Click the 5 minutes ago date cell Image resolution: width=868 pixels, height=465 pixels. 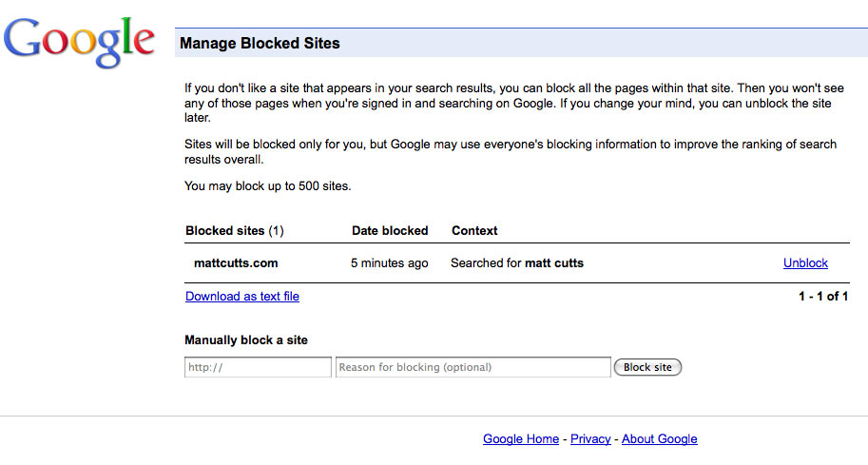pyautogui.click(x=389, y=263)
